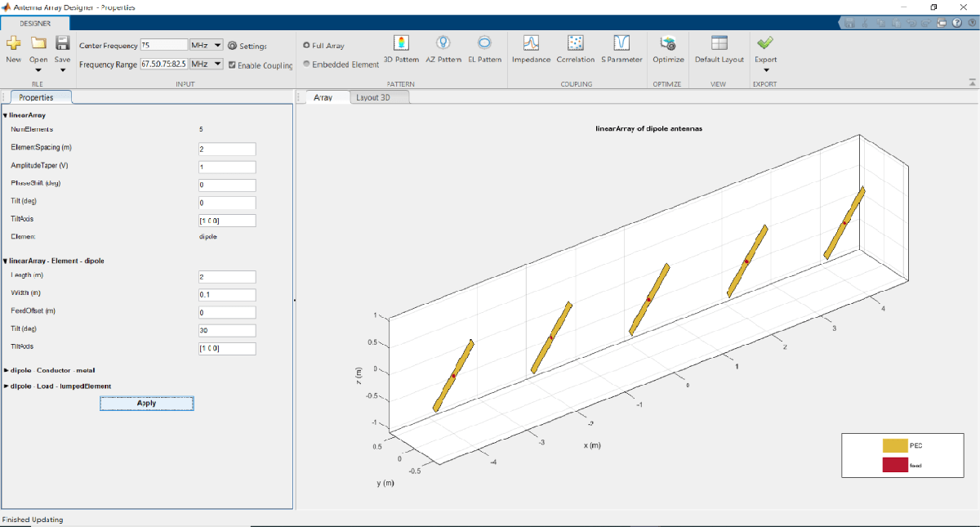Open input Settings

click(x=247, y=47)
